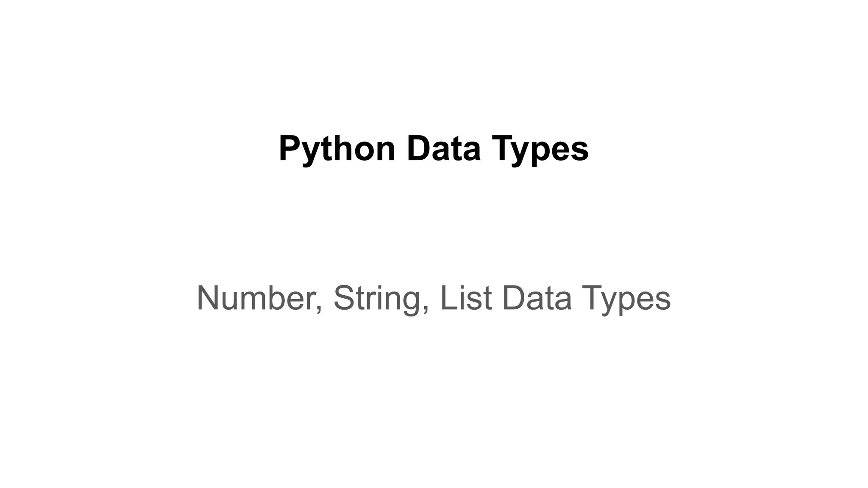Click the word Python in the title
This screenshot has width=868, height=488.
click(x=337, y=150)
